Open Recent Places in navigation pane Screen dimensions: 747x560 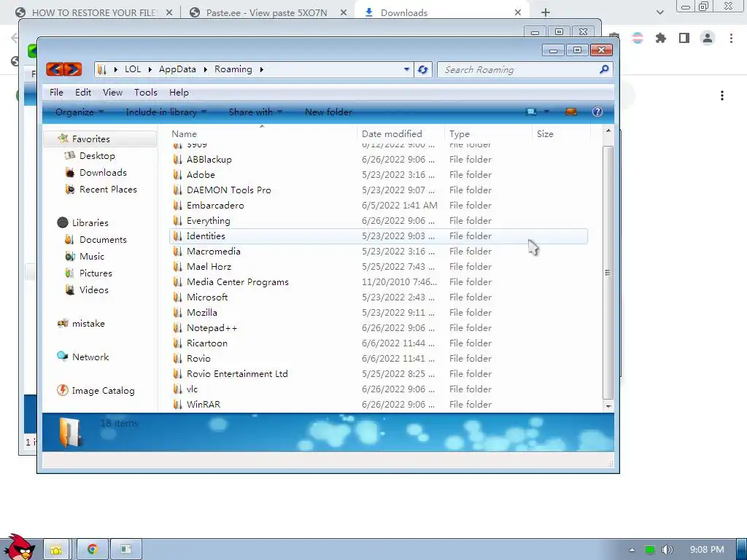coord(108,190)
